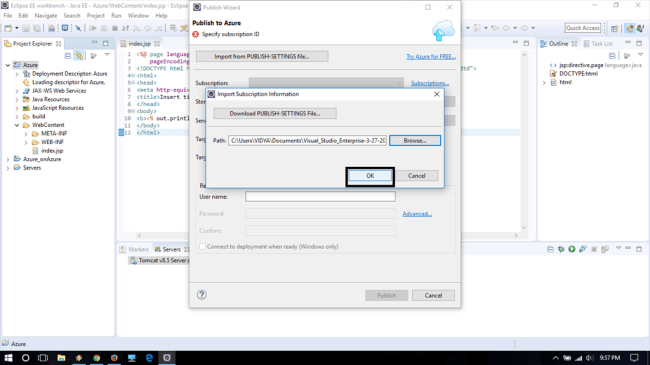The height and width of the screenshot is (365, 650).
Task: Click the Path text field
Action: [307, 141]
